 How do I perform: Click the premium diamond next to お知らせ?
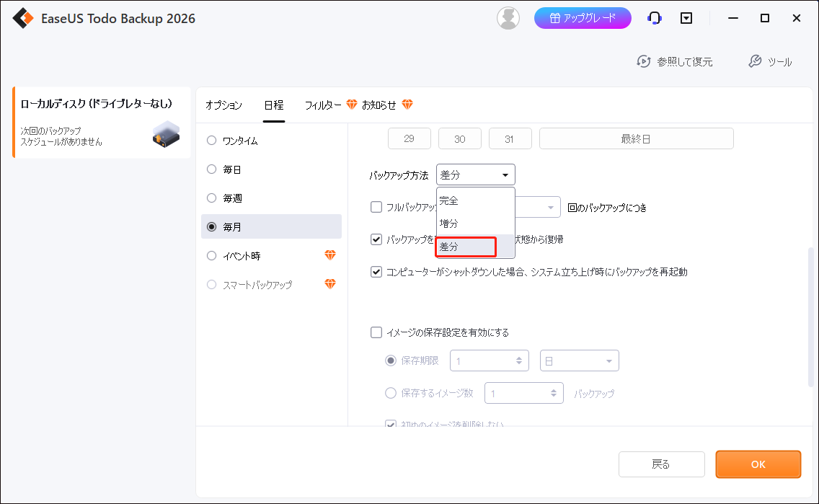tap(407, 105)
